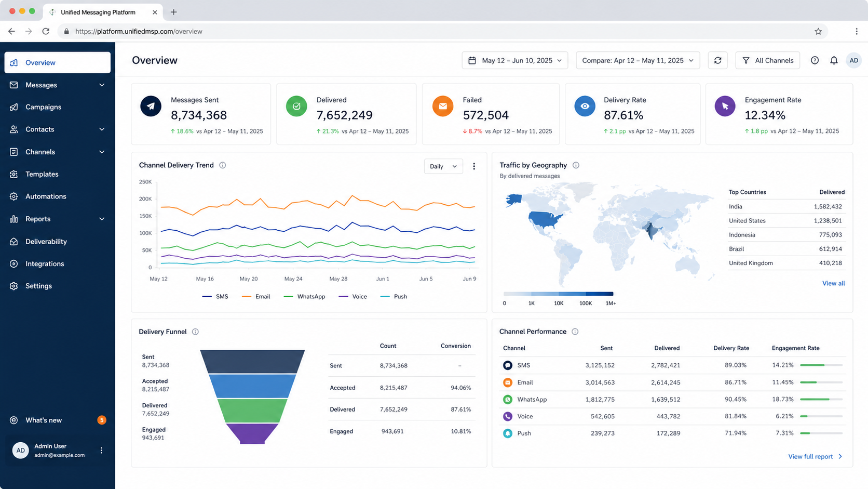Viewport: 868px width, 489px height.
Task: Open the May 12 – Jun 10 date range dropdown
Action: coord(515,60)
